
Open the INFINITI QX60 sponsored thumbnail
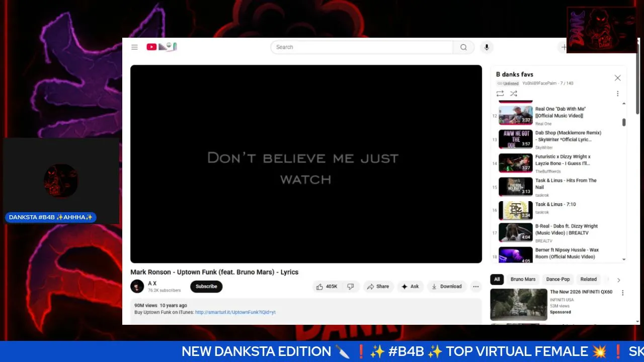(x=519, y=304)
